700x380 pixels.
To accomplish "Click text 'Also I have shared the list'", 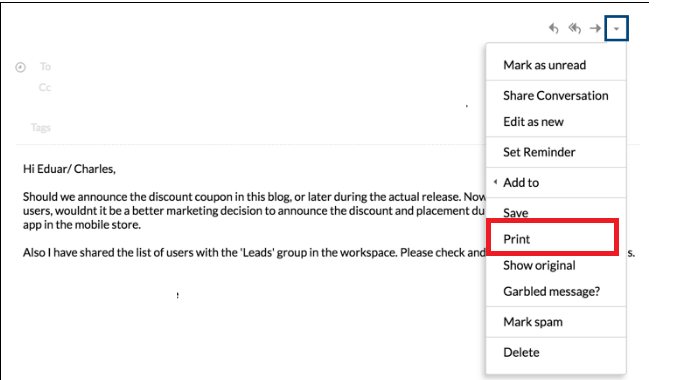I will click(83, 253).
